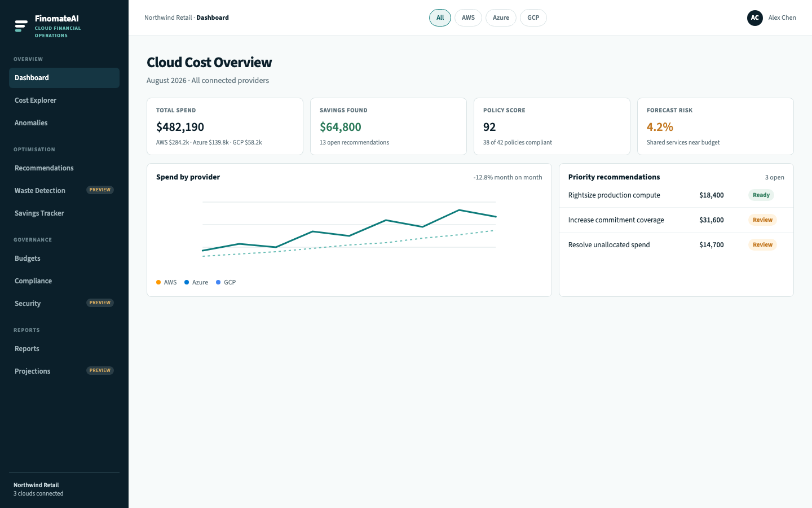Filter dashboard by Azure provider
Screen dimensions: 812x508
coord(501,18)
